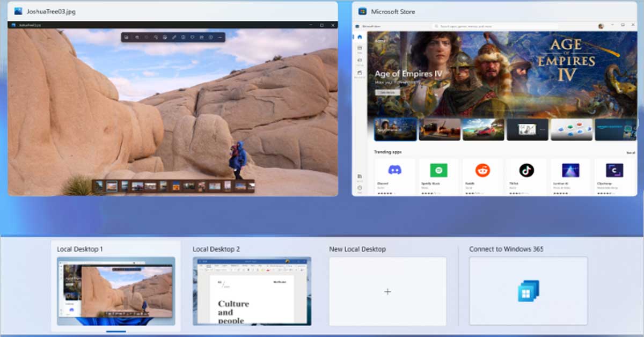Open the Help icon in Store sidebar
Screen dimensions: 644x337
pos(360,188)
